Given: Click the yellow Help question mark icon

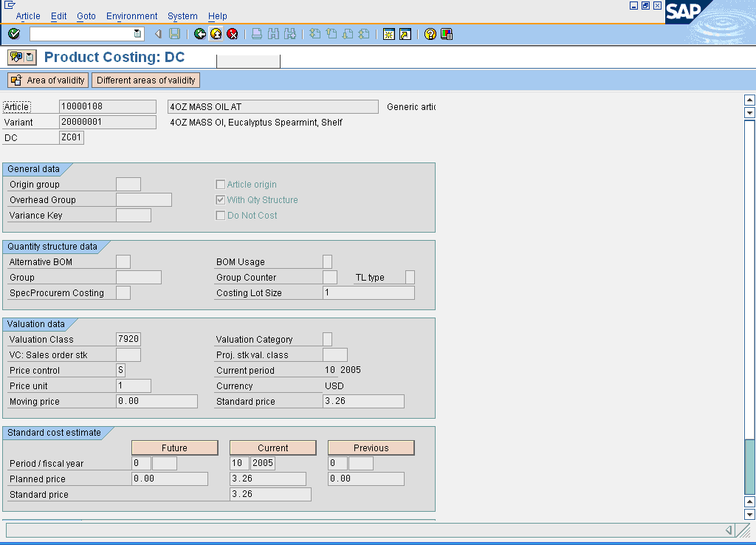Looking at the screenshot, I should [x=430, y=34].
